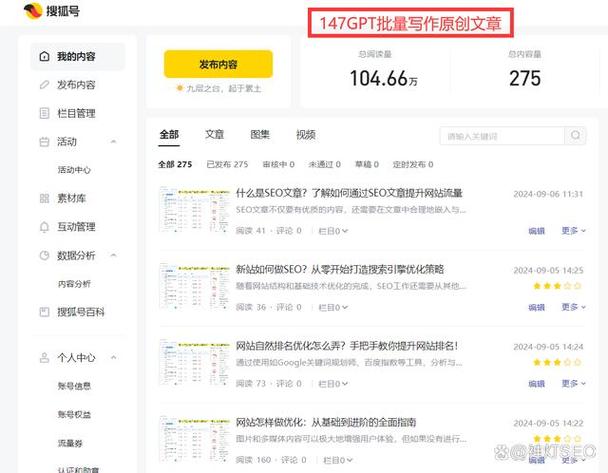
Task: Collapse the 个人中心 sidebar section
Action: click(114, 357)
